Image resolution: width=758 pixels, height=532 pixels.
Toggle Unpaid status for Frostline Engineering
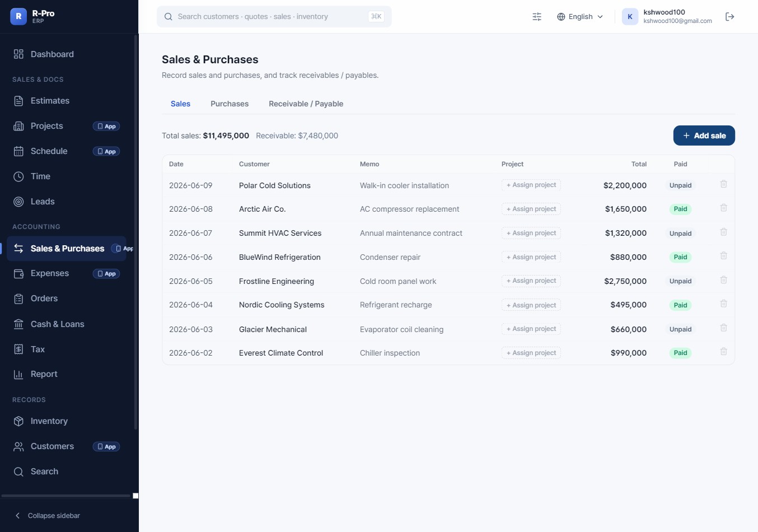point(680,281)
